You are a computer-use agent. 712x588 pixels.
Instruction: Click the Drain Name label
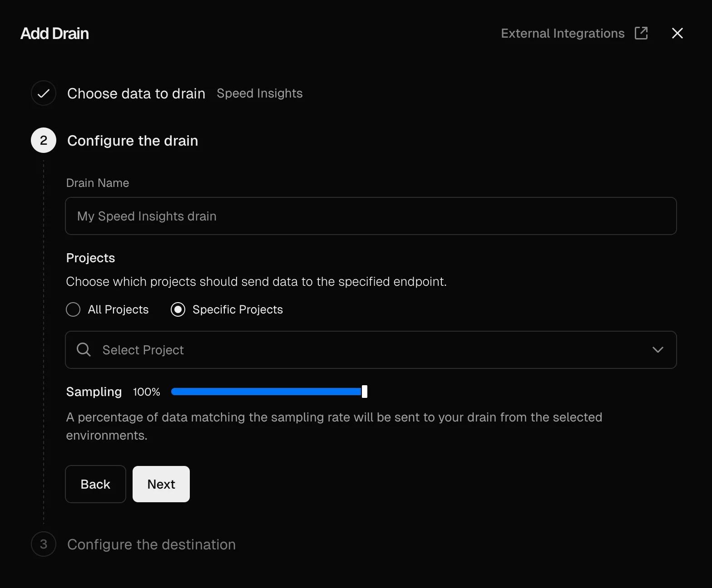coord(98,183)
